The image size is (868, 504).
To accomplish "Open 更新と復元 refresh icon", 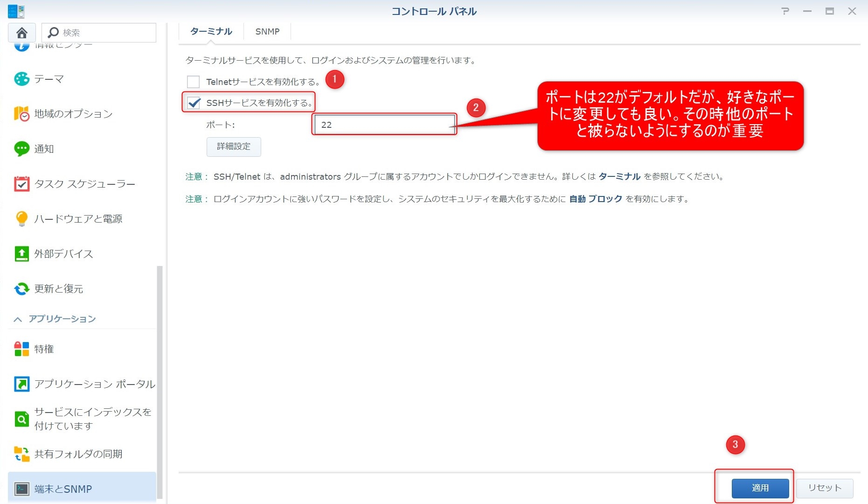I will tap(21, 289).
